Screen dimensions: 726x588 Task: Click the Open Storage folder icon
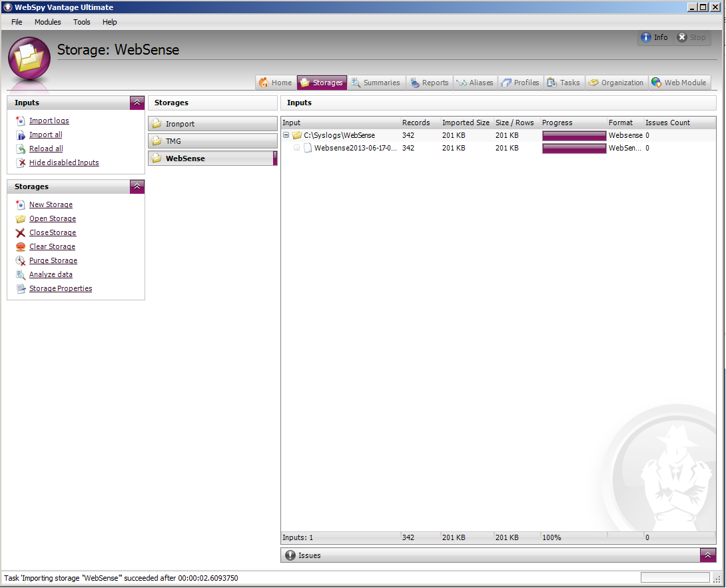click(x=21, y=218)
